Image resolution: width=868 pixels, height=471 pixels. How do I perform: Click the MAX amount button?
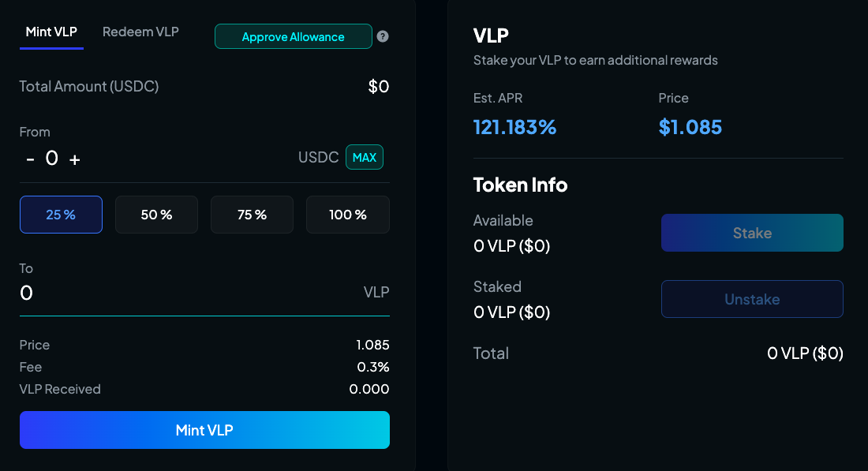(x=364, y=157)
